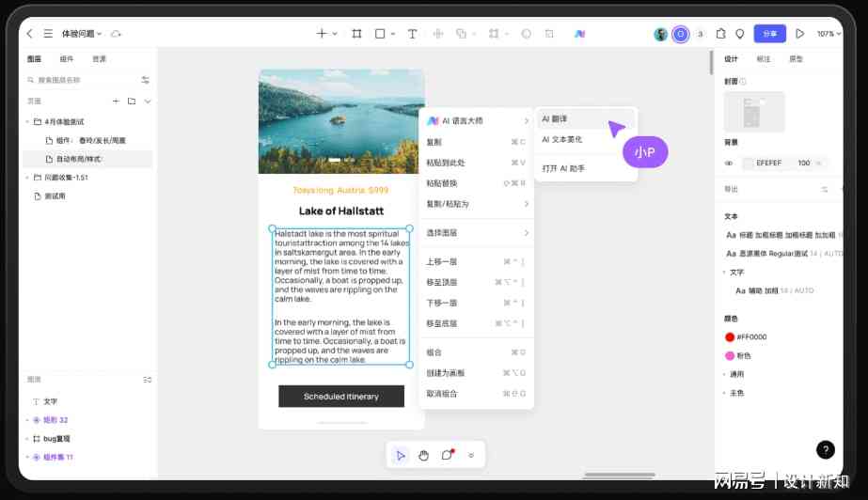Collapse the 4月体验测试 folder

click(x=27, y=121)
